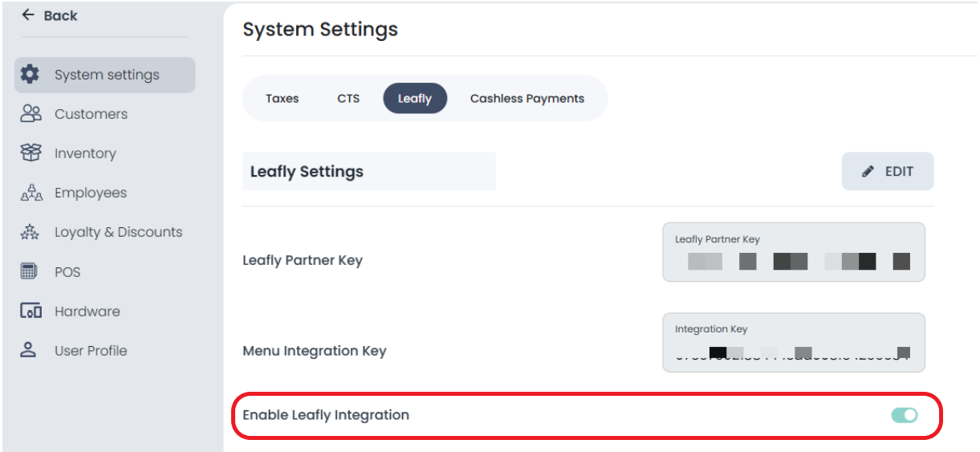
Task: Click the Menu Integration Key row label
Action: [x=315, y=351]
